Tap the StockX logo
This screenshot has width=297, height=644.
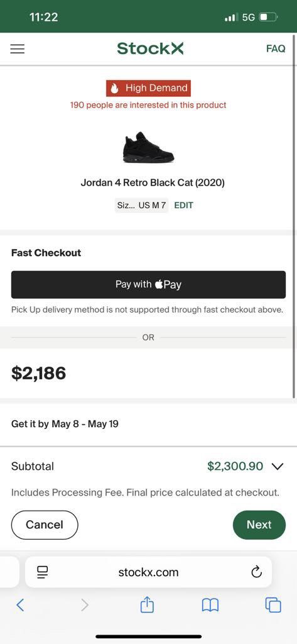coord(150,48)
